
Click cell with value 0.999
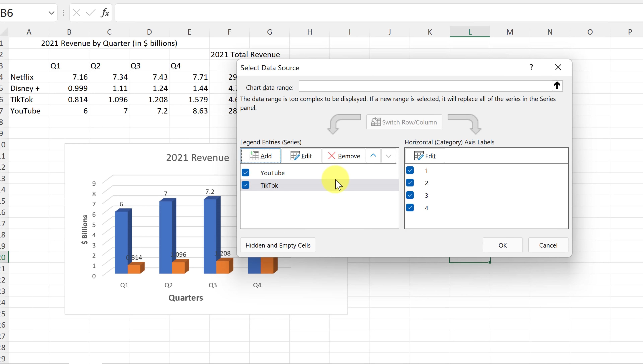[x=69, y=88]
